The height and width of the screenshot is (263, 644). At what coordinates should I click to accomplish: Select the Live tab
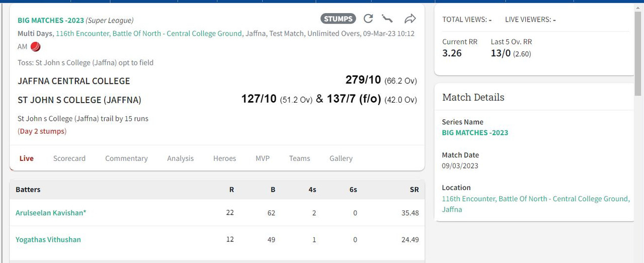point(27,158)
